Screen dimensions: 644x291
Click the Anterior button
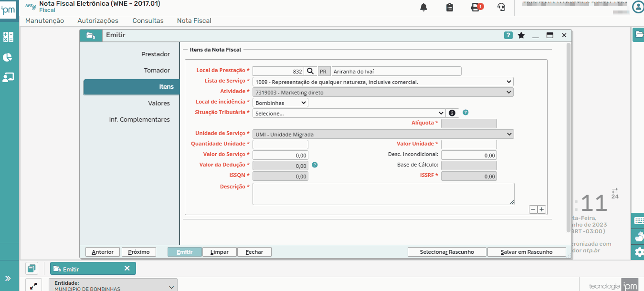pos(103,252)
